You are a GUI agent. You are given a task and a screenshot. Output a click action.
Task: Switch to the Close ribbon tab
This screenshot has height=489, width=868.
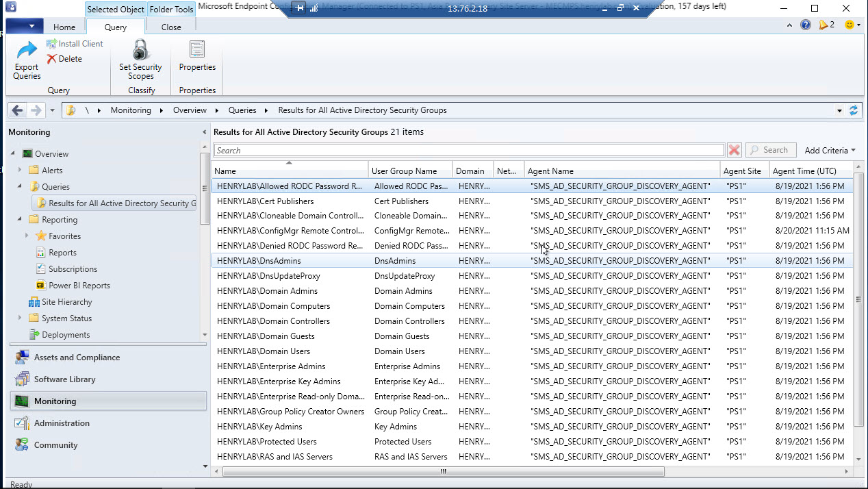click(171, 27)
